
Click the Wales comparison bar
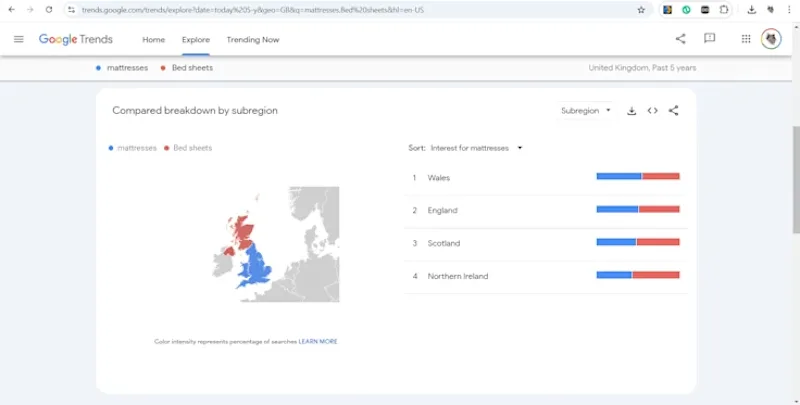[x=638, y=176]
